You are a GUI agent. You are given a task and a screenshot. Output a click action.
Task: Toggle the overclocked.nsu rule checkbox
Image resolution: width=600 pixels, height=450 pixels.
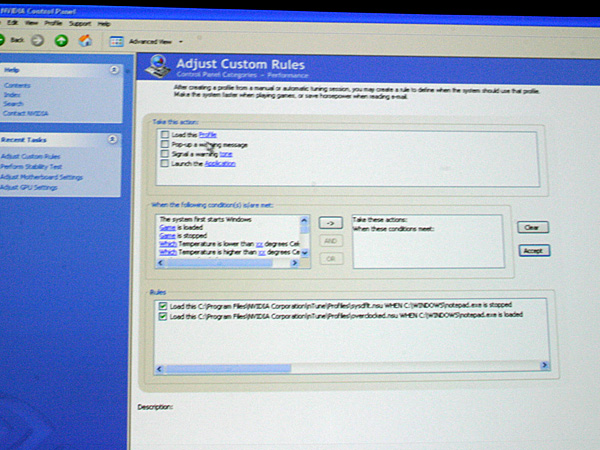tap(161, 316)
